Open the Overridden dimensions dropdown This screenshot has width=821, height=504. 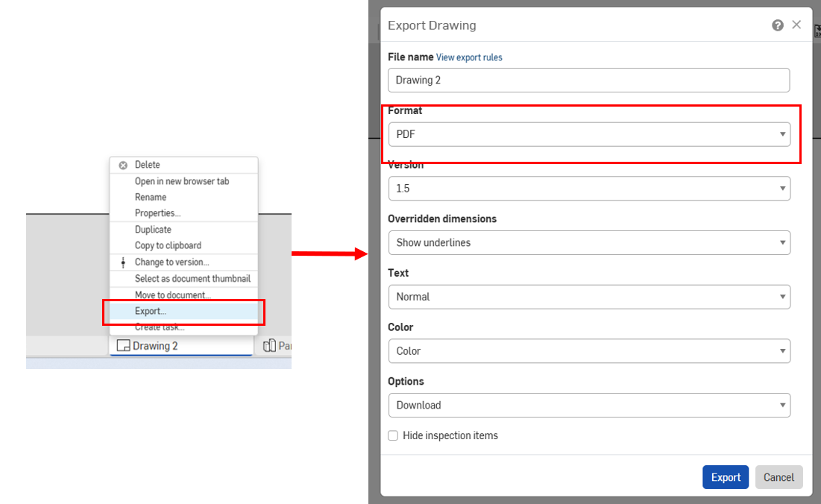[x=588, y=242]
